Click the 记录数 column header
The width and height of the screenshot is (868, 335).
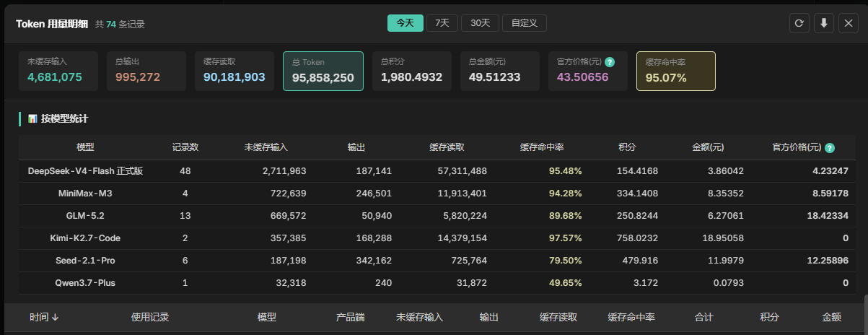[185, 147]
